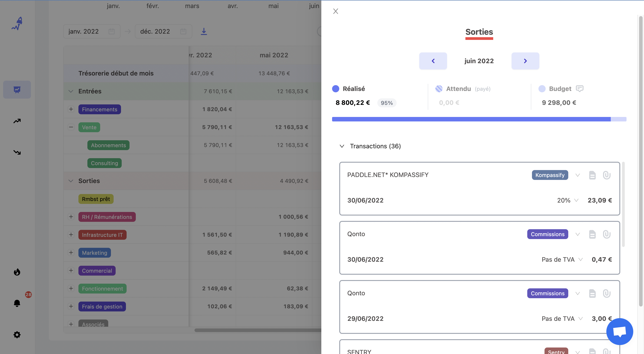
Task: Expand the Fonctionnement row
Action: tap(71, 289)
